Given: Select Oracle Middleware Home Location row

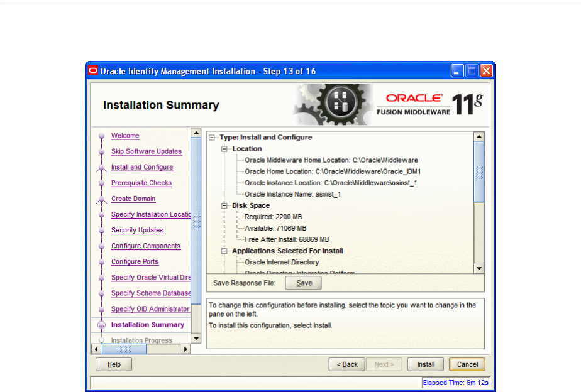Looking at the screenshot, I should (x=331, y=160).
